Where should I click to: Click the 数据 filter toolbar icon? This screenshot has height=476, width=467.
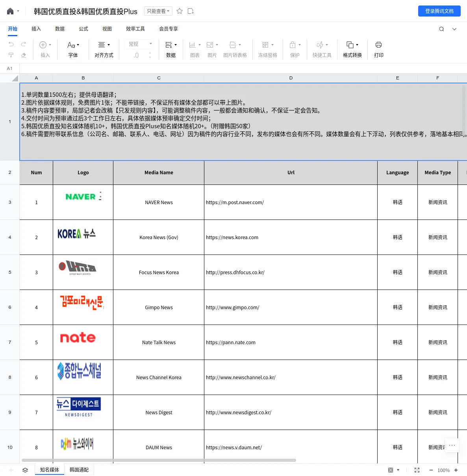(x=169, y=45)
